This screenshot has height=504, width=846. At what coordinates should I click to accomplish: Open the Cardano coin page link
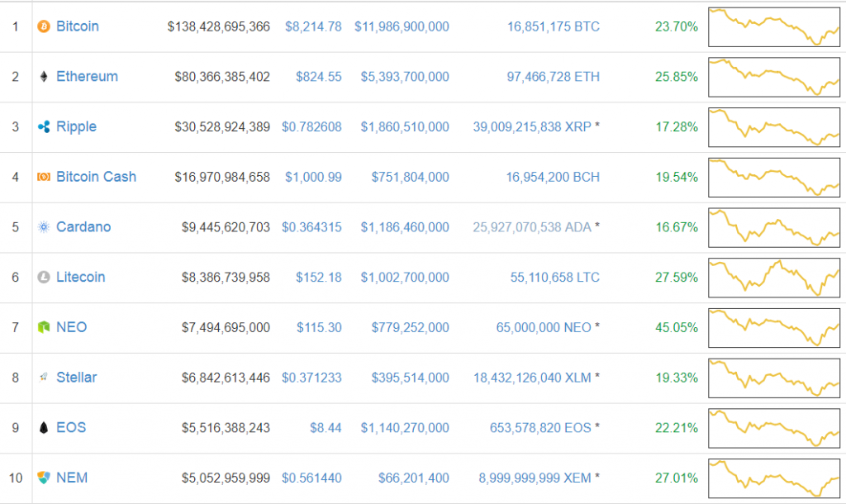pyautogui.click(x=83, y=226)
